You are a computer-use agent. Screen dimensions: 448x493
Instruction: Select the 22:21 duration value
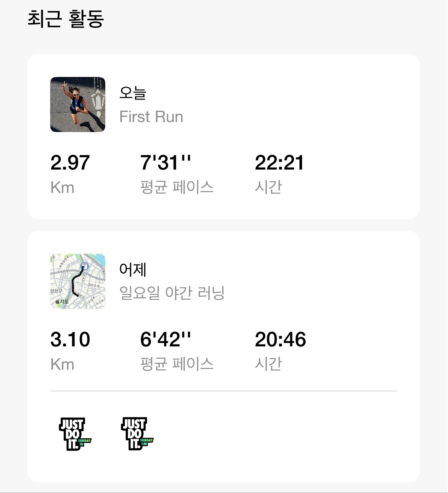[x=280, y=163]
